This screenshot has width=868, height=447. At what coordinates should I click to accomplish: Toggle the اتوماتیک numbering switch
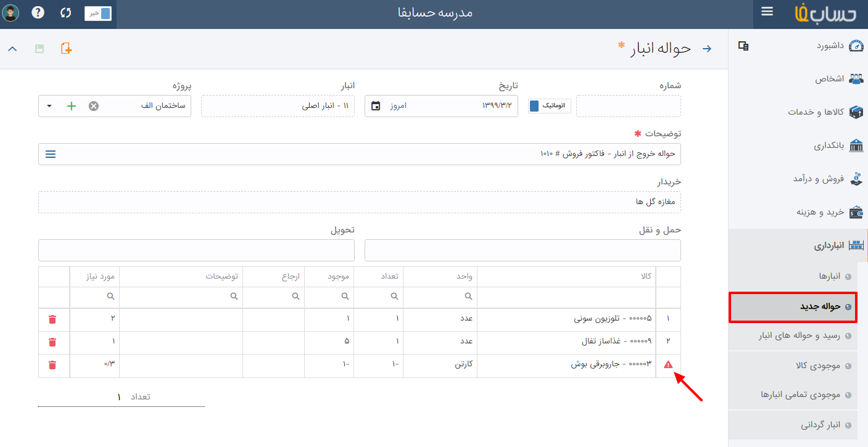550,106
